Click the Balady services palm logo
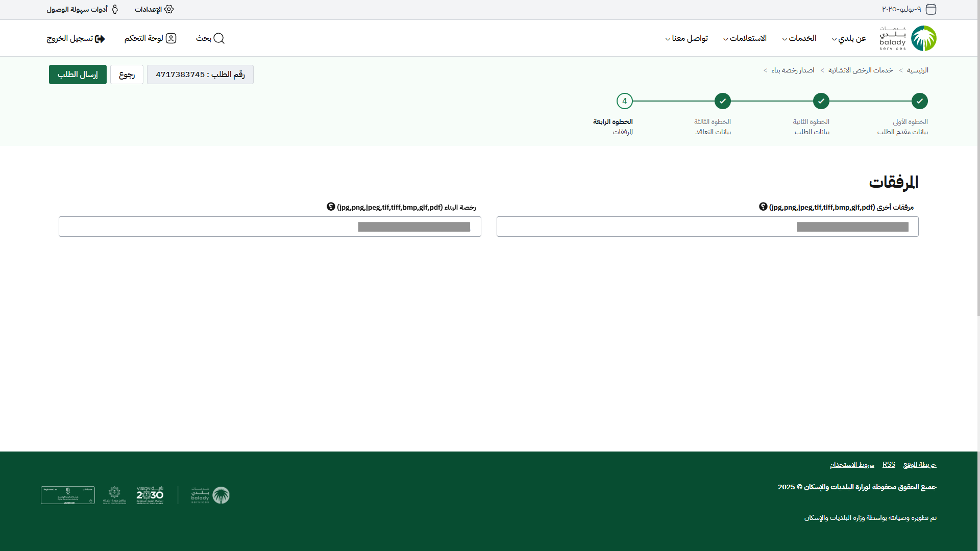This screenshot has width=980, height=551. coord(923,38)
